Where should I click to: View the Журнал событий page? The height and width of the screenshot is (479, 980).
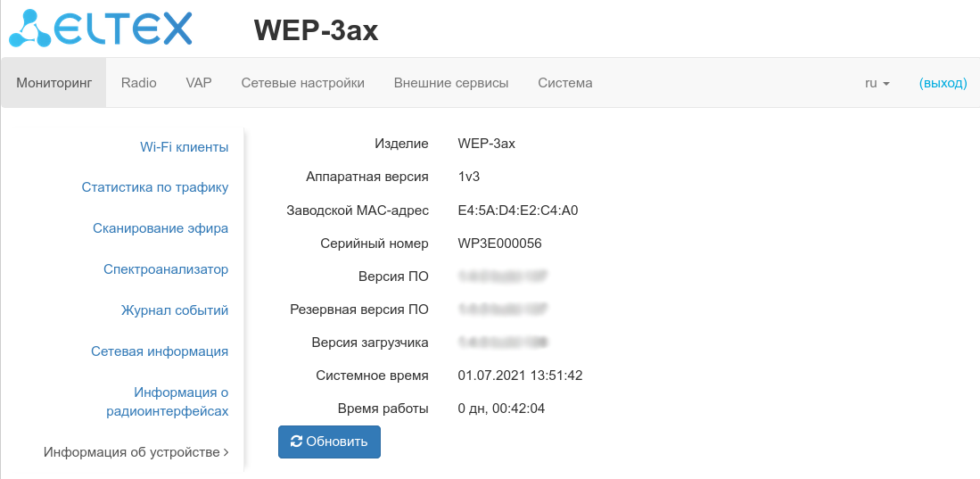pyautogui.click(x=175, y=310)
